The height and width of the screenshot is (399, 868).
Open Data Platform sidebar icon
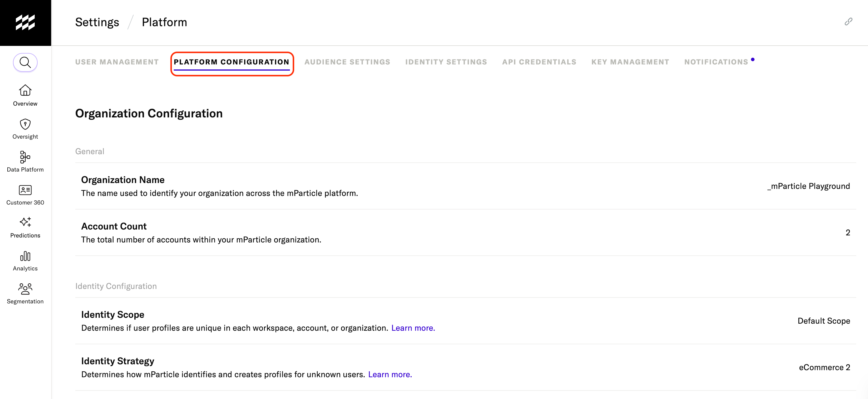coord(25,157)
